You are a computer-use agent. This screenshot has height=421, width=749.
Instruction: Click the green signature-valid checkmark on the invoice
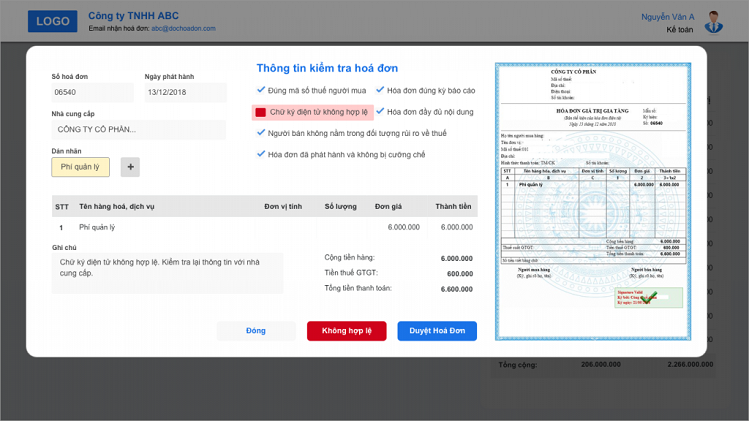[649, 297]
